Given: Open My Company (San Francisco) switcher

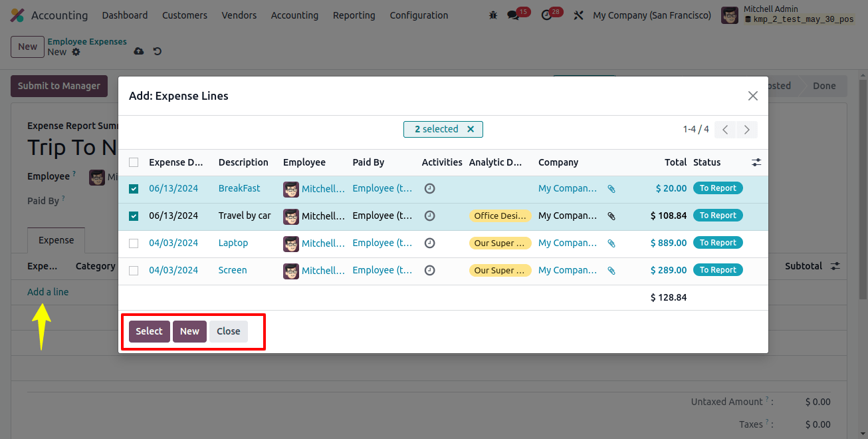Looking at the screenshot, I should 652,15.
